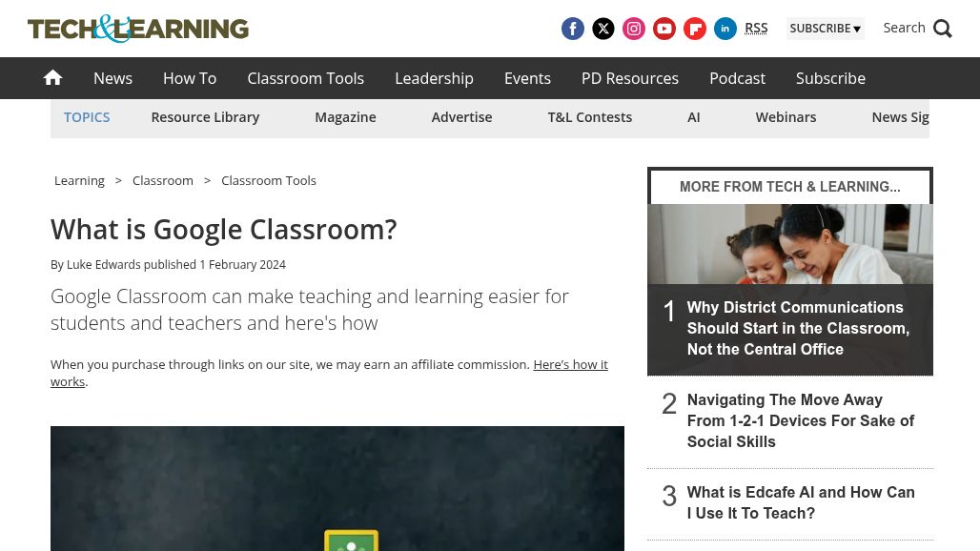The image size is (980, 551).
Task: Open the RSS feed link
Action: coord(756,28)
